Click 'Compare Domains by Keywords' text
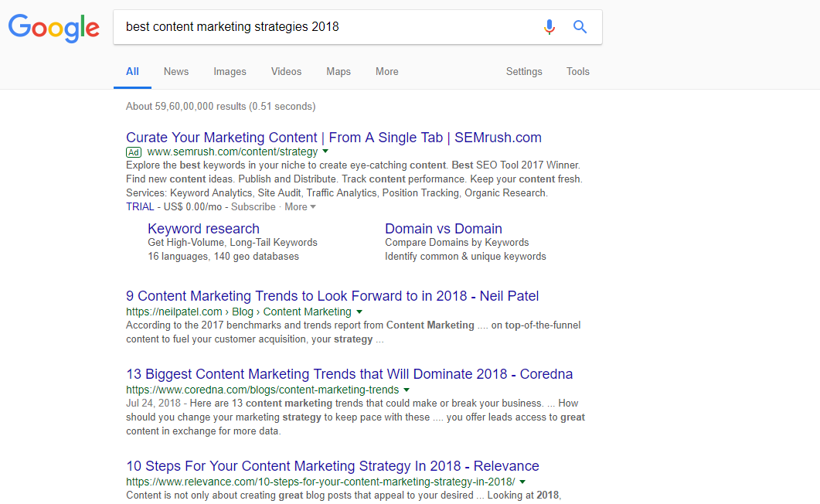Viewport: 820px width, 504px height. (x=457, y=243)
